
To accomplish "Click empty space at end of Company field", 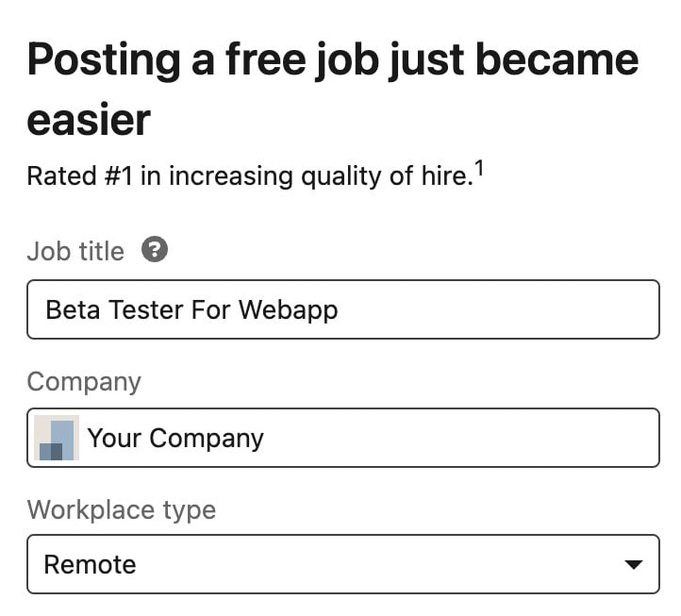I will pos(460,438).
